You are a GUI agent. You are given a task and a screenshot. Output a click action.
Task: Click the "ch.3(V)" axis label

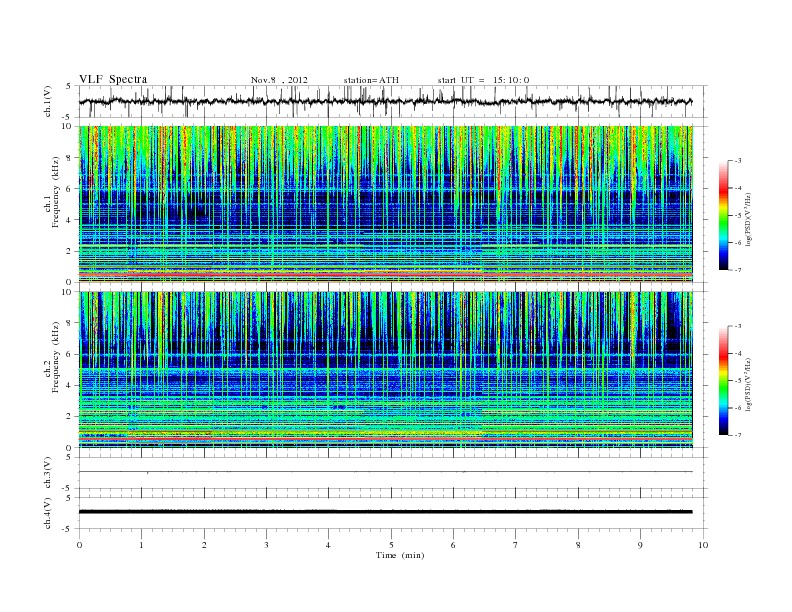(x=48, y=473)
